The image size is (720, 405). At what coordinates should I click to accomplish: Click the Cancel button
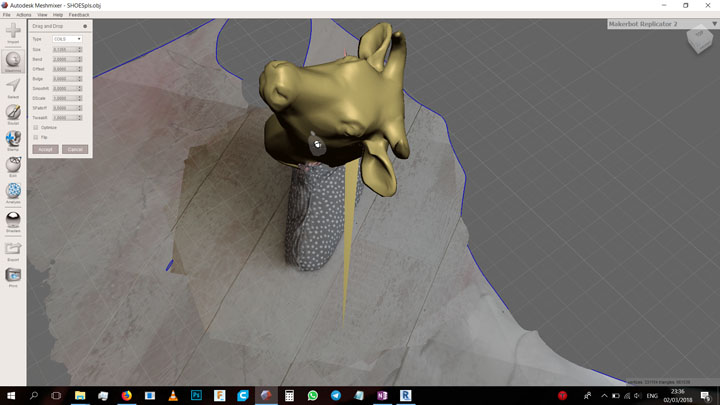tap(75, 149)
